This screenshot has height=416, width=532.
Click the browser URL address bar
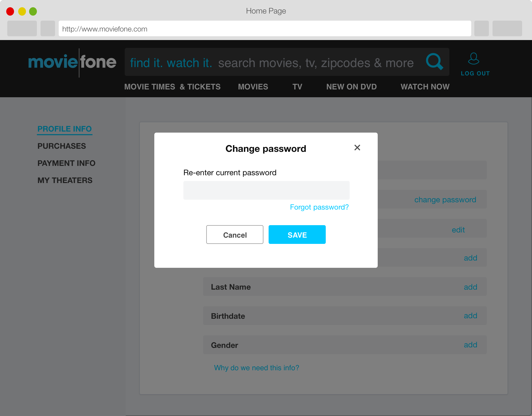coord(264,29)
